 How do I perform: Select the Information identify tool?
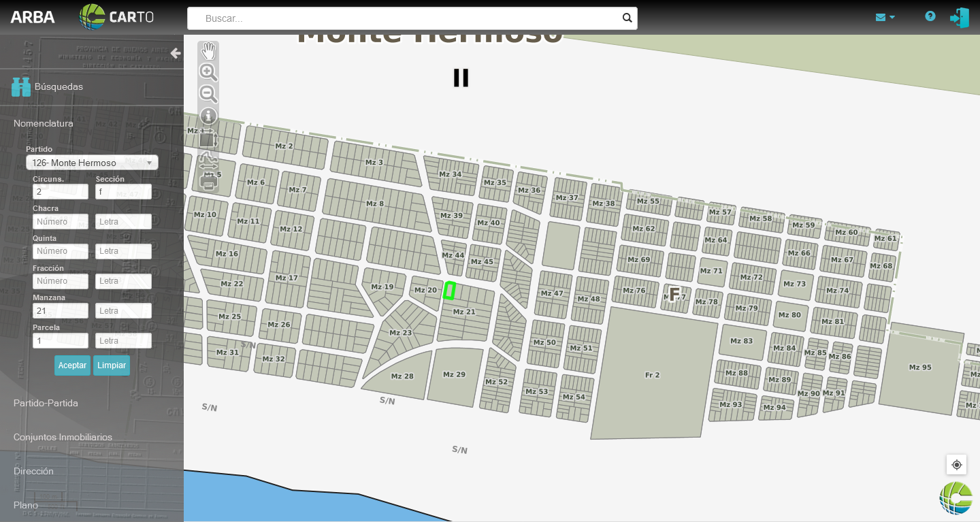tap(208, 116)
